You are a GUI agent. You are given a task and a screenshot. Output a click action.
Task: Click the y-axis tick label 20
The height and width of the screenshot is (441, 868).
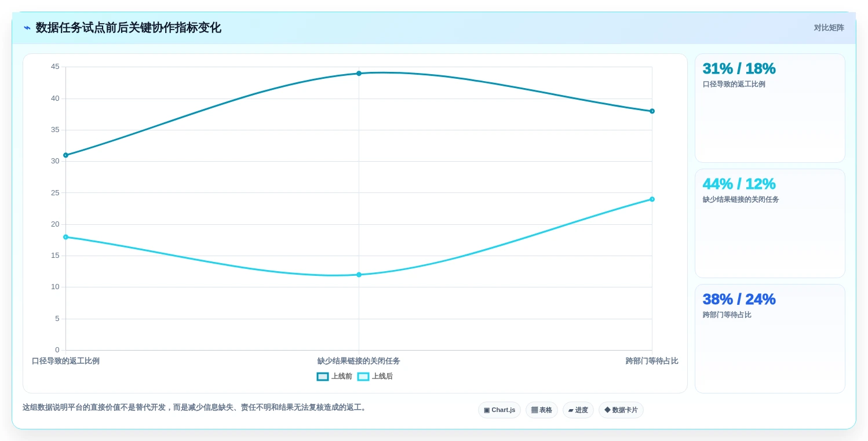55,224
